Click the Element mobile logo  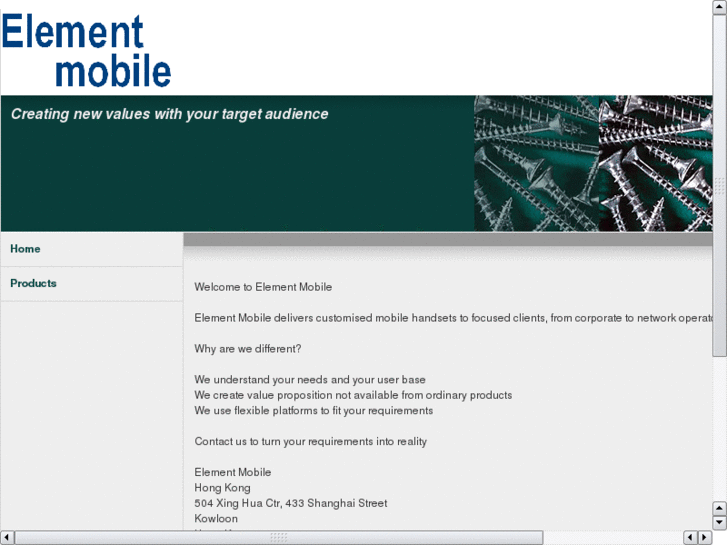[x=86, y=50]
